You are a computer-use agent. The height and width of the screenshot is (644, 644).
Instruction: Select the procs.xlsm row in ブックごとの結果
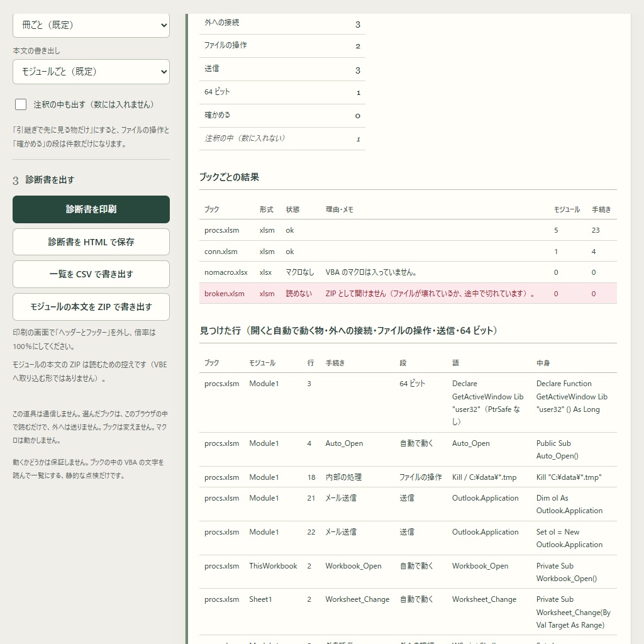[x=408, y=230]
